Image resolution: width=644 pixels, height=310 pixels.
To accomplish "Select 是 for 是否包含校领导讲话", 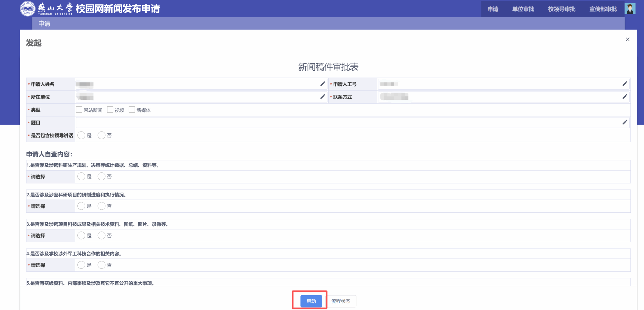I will click(81, 135).
